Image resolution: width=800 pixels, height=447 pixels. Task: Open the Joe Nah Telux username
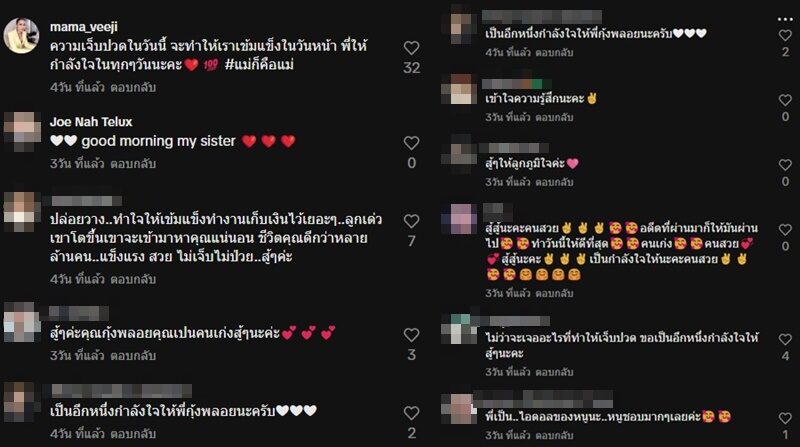91,122
